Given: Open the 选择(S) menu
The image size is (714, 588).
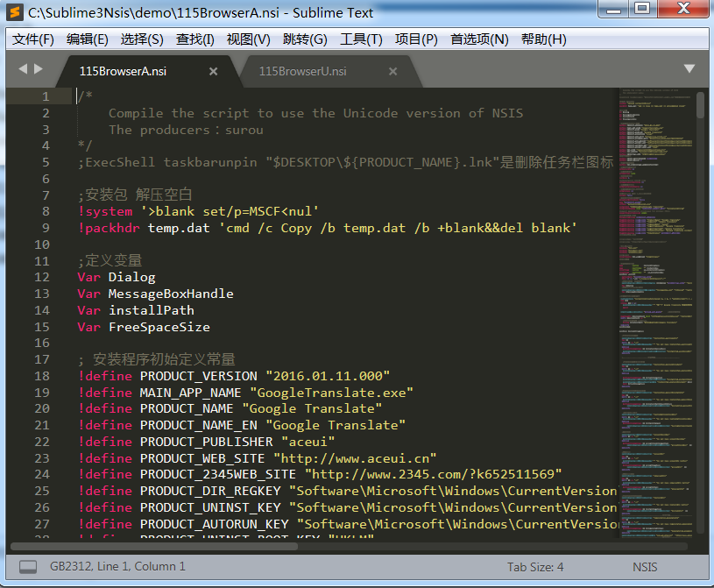Looking at the screenshot, I should 142,39.
